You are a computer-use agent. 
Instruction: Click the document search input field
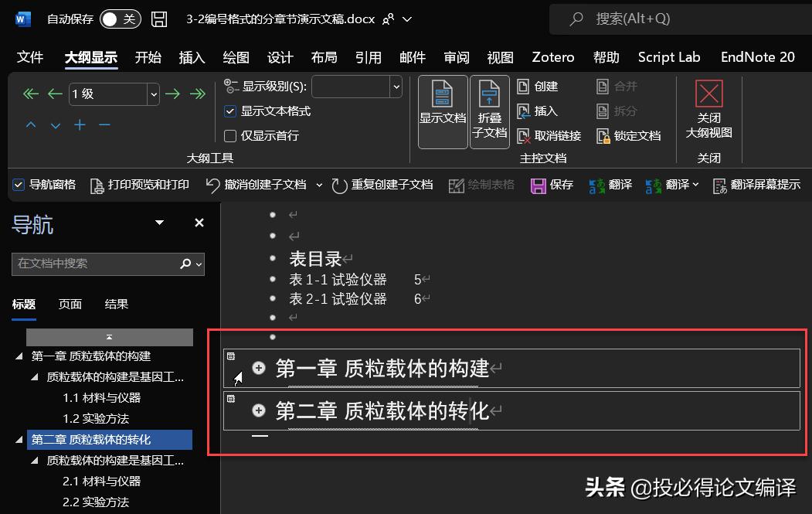pyautogui.click(x=100, y=264)
